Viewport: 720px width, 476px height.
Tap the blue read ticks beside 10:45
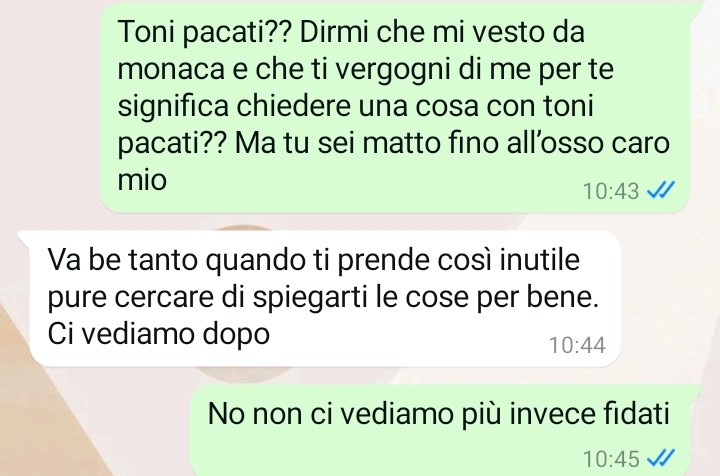coord(661,458)
